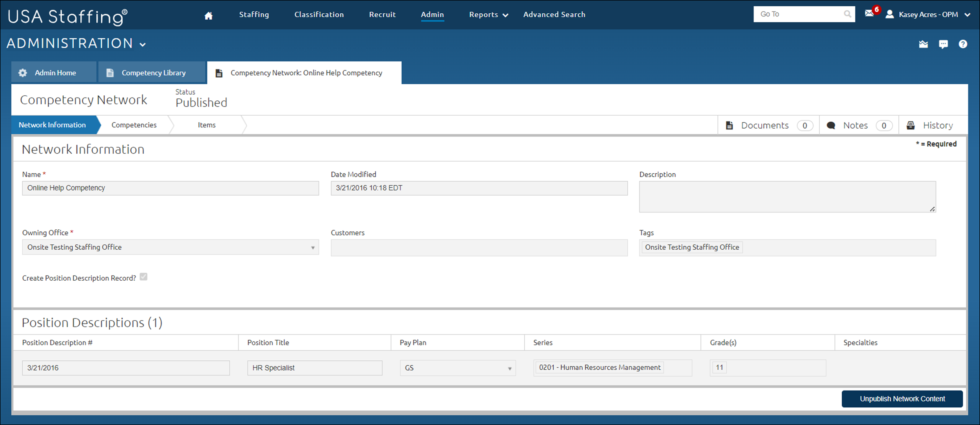Open the Recruit menu
Image resolution: width=980 pixels, height=425 pixels.
[x=382, y=15]
